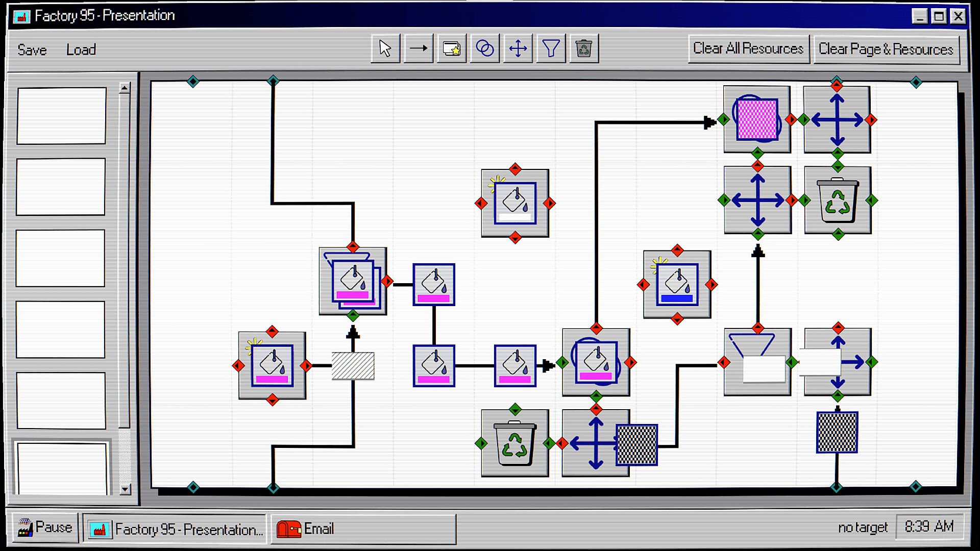This screenshot has width=980, height=551.
Task: Select the overlapping circles merge tool
Action: coord(484,49)
